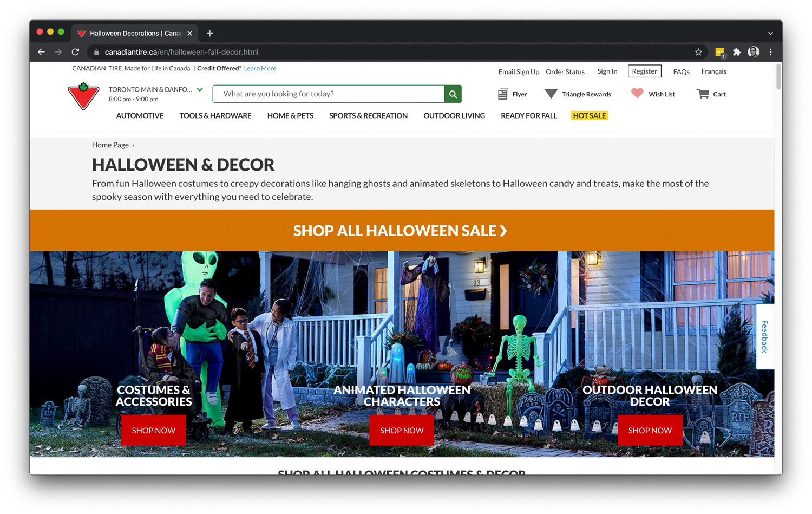
Task: Open a new browser tab
Action: click(209, 34)
